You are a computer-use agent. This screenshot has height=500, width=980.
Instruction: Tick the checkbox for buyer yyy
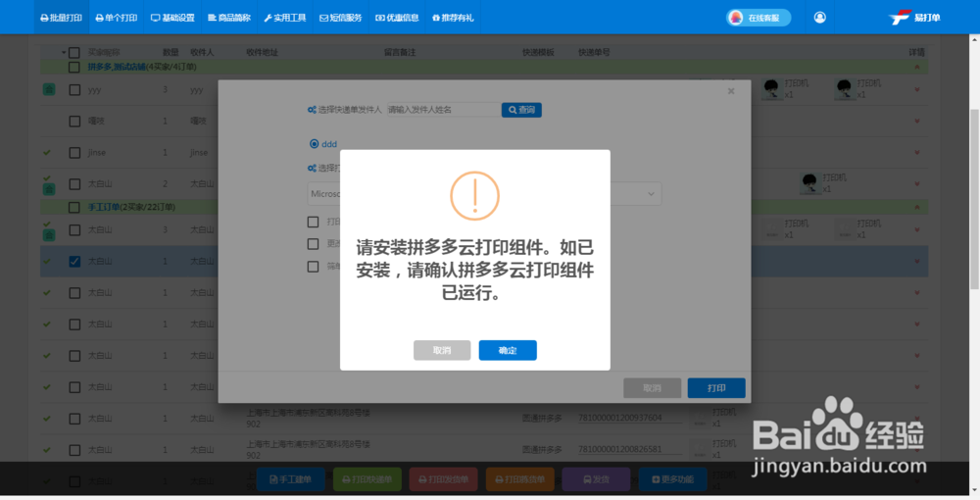click(74, 90)
